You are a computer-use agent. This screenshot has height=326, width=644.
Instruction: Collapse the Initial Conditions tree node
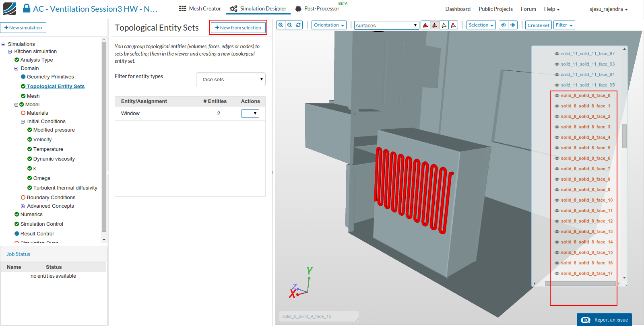click(x=23, y=122)
